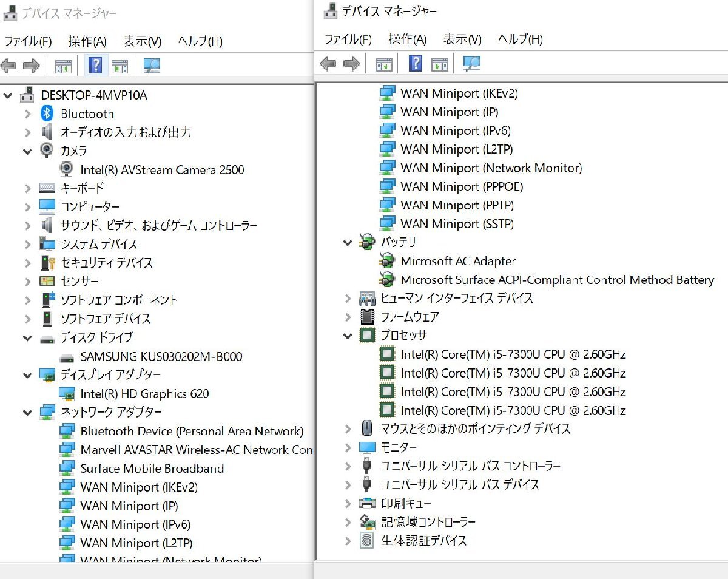
Task: Expand the システム デバイス category
Action: coord(27,245)
